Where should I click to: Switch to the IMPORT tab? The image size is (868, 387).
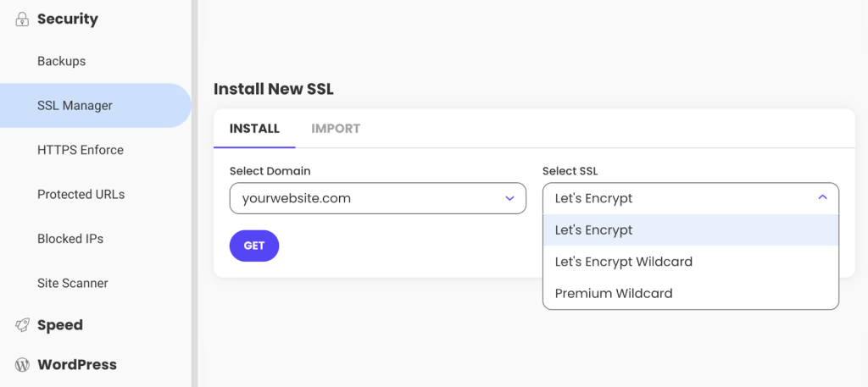click(x=336, y=129)
